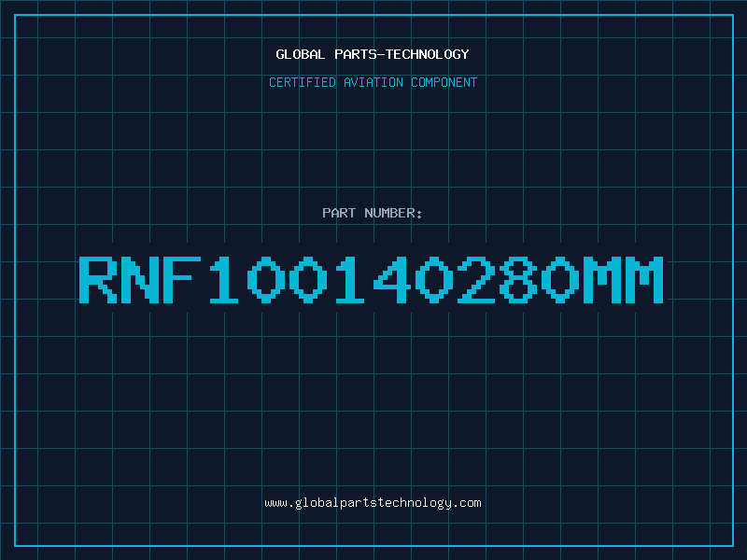The image size is (747, 560).
Task: Click the letter F in the part number
Action: (182, 280)
